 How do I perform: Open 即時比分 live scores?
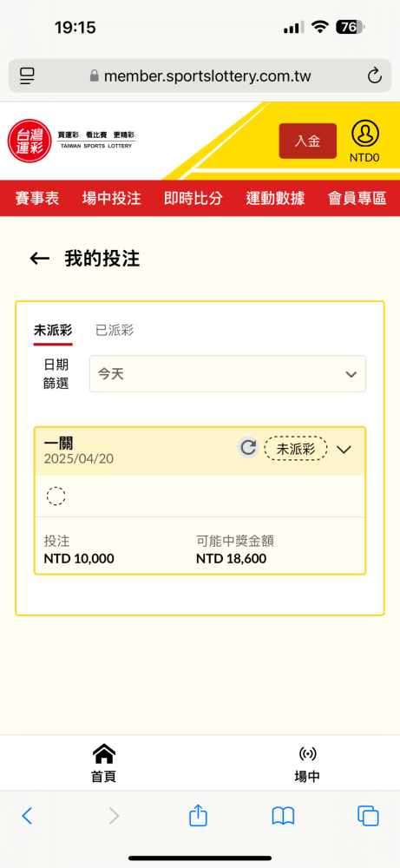click(193, 198)
